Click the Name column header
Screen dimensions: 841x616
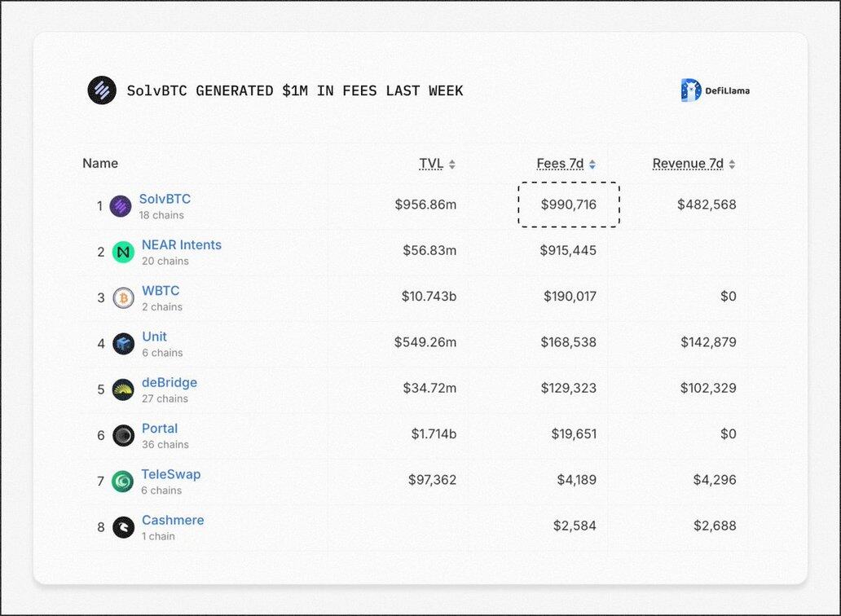click(100, 164)
